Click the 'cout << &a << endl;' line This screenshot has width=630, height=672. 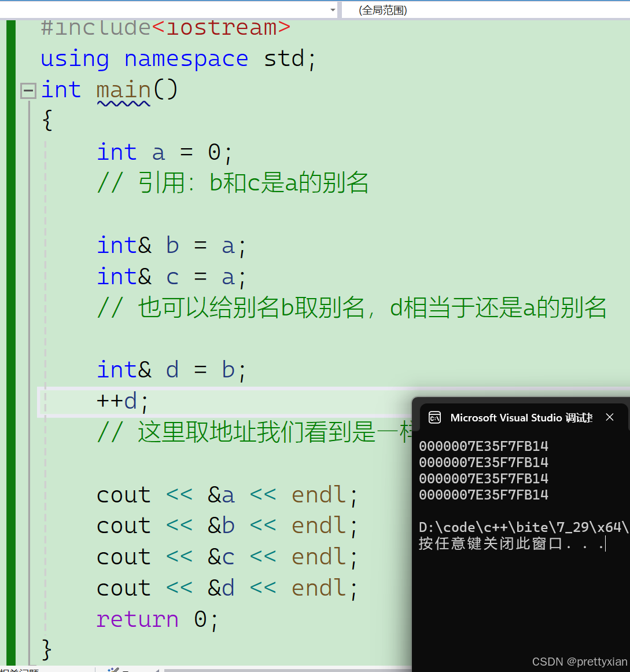(x=227, y=495)
